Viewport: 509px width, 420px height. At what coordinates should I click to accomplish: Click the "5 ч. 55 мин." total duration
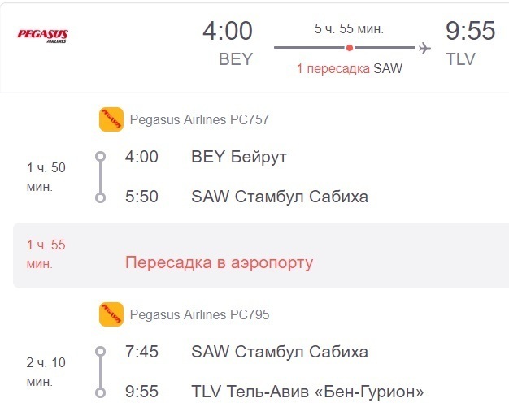349,29
